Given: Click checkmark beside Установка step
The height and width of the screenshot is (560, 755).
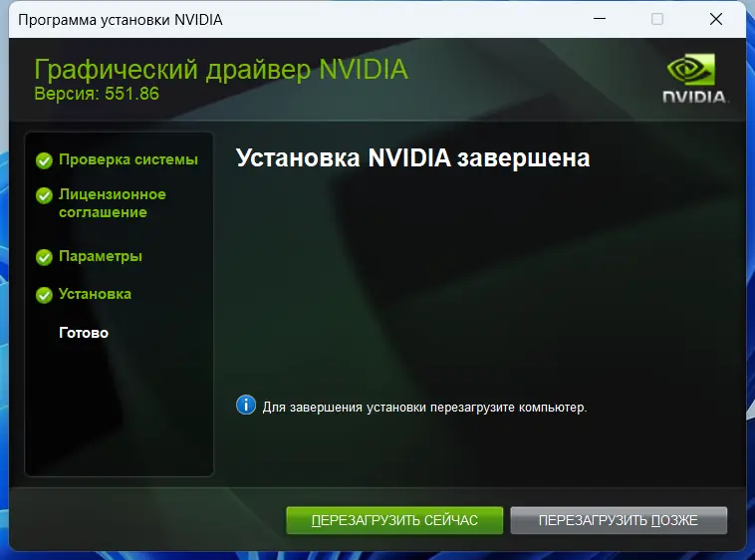Looking at the screenshot, I should pyautogui.click(x=44, y=295).
